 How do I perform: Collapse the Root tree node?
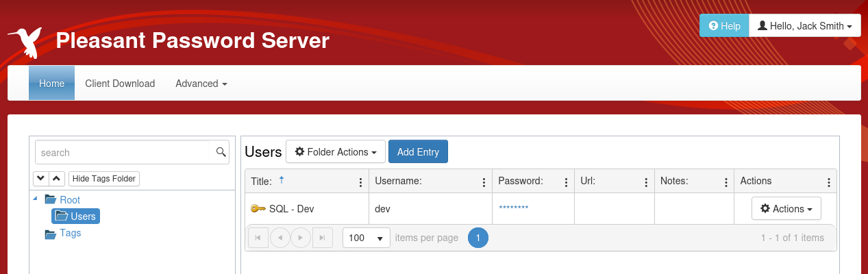36,199
